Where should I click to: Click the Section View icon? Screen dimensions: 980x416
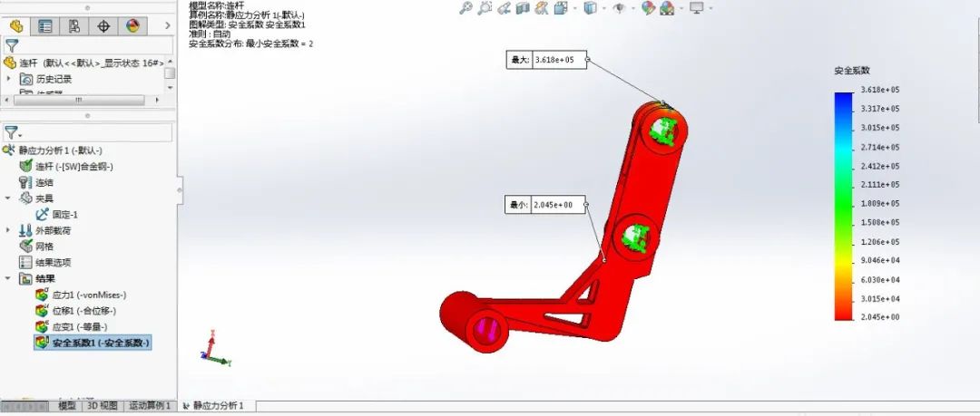[x=523, y=8]
